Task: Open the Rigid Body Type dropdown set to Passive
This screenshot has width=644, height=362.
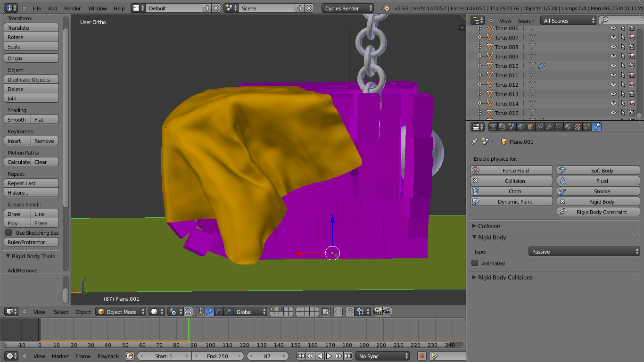Action: click(x=584, y=251)
